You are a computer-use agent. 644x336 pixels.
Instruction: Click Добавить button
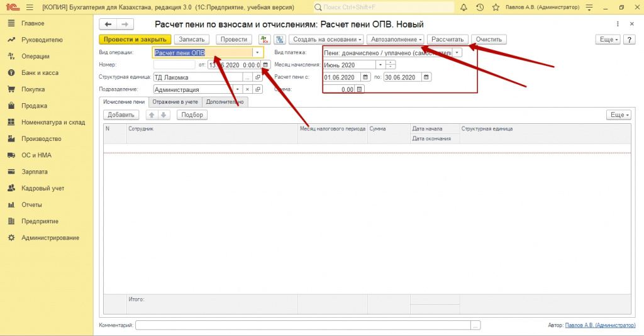[121, 115]
